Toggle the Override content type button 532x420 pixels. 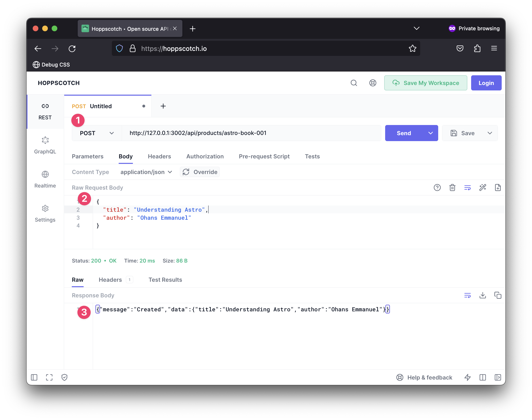tap(200, 172)
